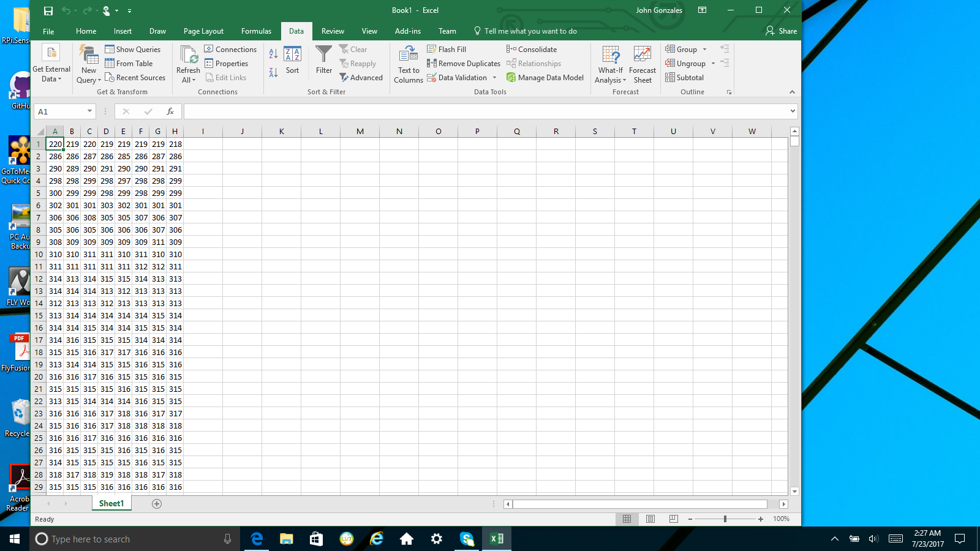This screenshot has width=980, height=551.
Task: Switch to Page Layout view
Action: click(x=650, y=519)
